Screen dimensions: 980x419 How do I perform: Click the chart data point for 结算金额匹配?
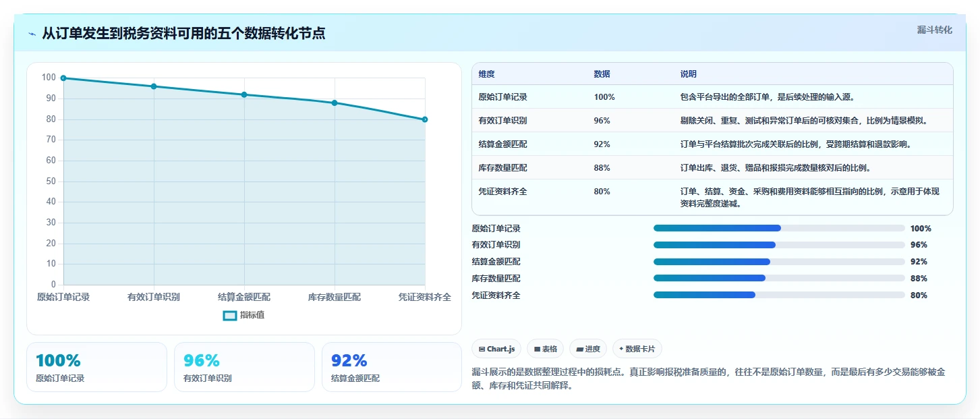click(244, 94)
